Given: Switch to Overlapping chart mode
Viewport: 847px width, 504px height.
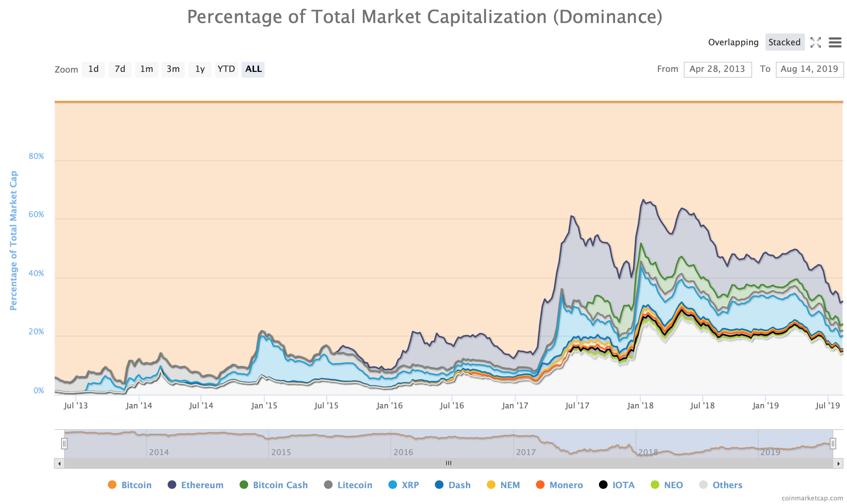Looking at the screenshot, I should (x=733, y=42).
